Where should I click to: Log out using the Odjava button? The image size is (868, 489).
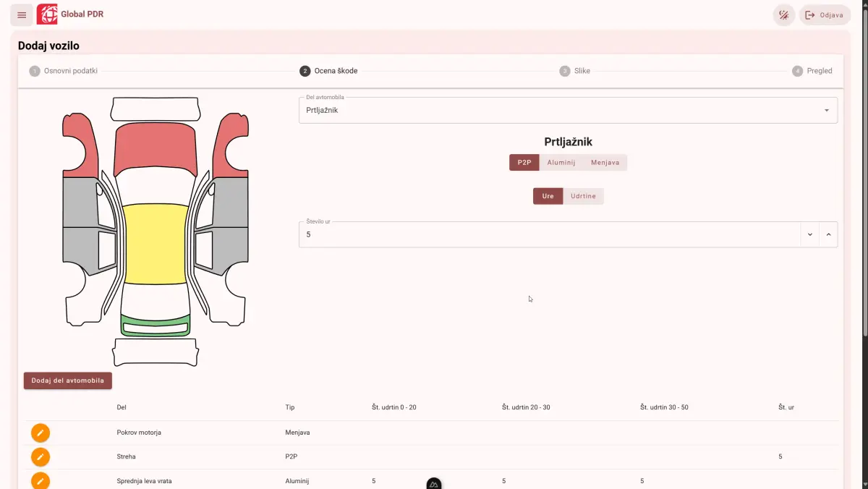(825, 14)
